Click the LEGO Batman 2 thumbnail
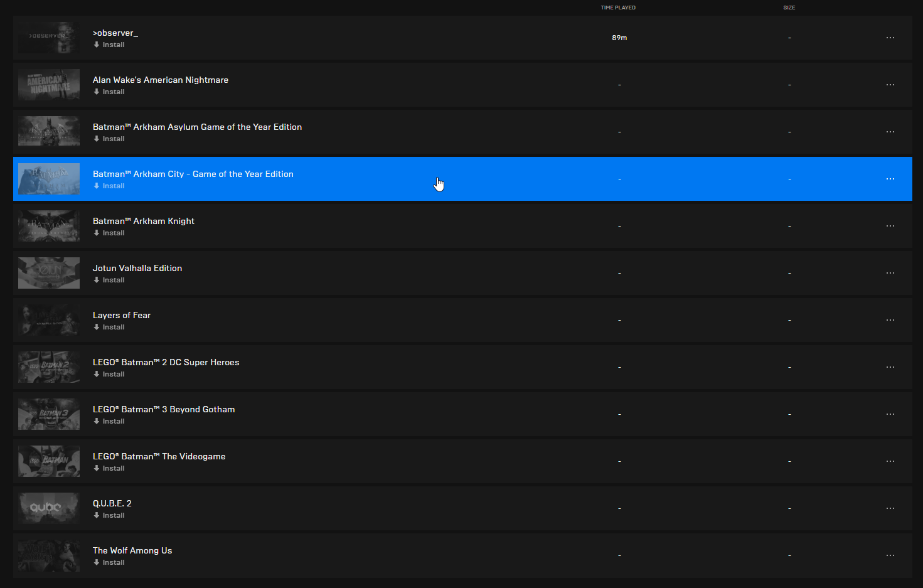 click(x=49, y=367)
